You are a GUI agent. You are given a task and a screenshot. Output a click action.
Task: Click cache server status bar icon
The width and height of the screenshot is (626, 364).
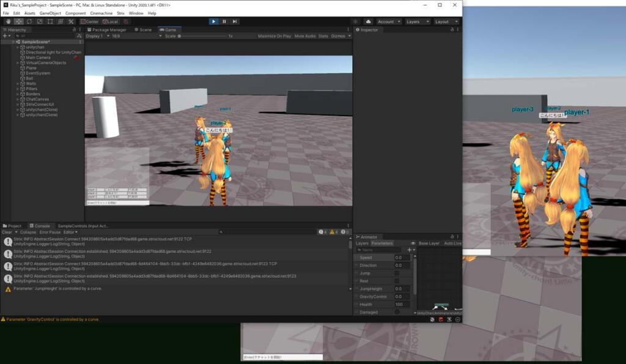tap(449, 319)
